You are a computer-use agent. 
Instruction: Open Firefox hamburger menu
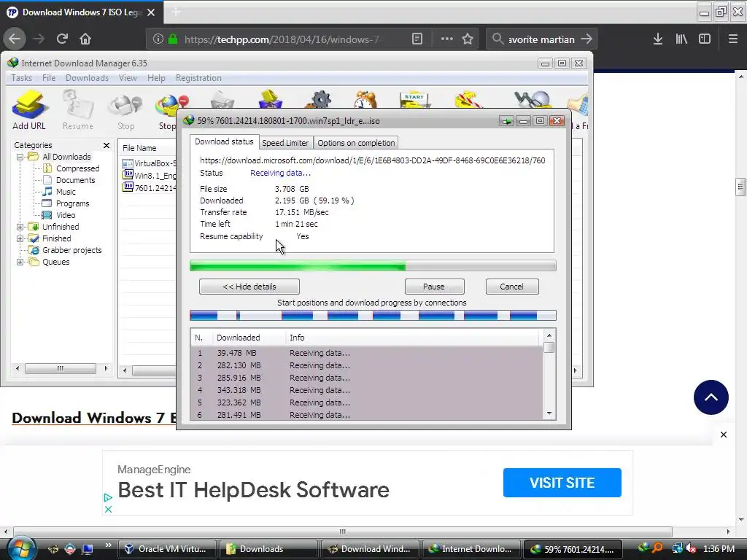(733, 39)
